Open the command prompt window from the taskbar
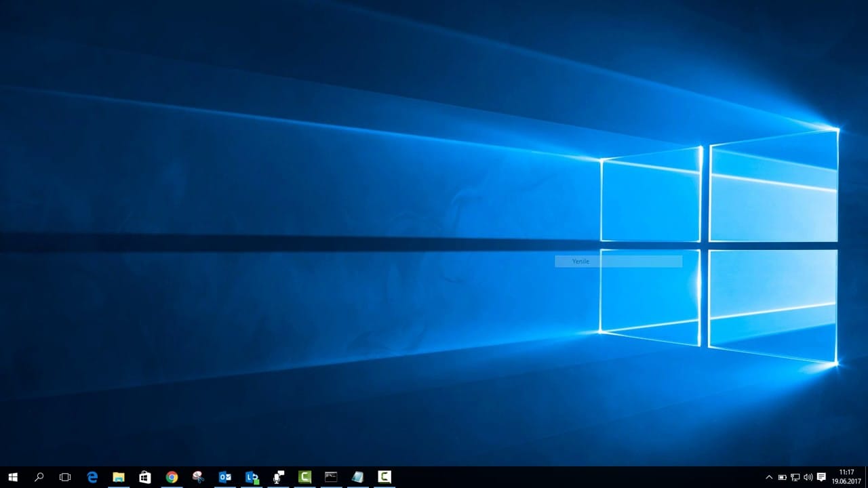 pos(331,477)
